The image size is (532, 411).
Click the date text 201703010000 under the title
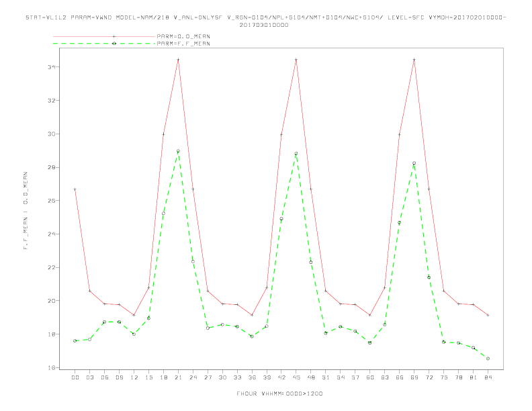pyautogui.click(x=264, y=25)
